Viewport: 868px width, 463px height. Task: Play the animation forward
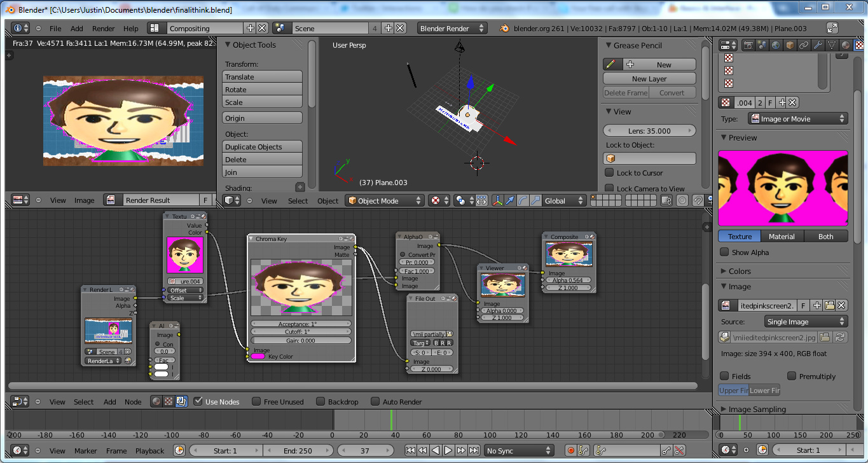448,450
